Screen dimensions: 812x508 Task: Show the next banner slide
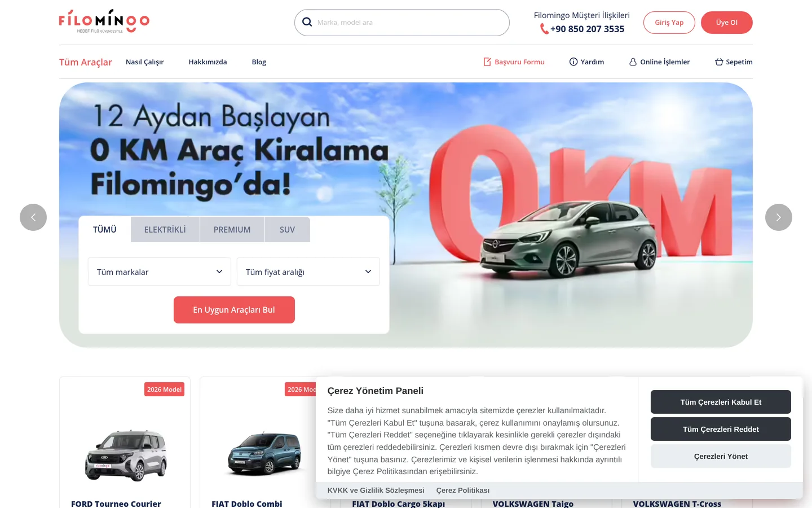click(779, 217)
